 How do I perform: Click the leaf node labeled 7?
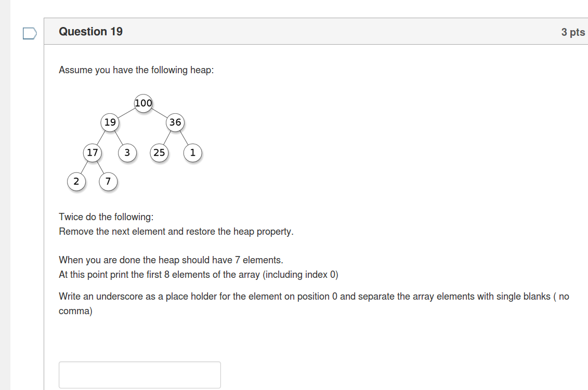point(108,181)
